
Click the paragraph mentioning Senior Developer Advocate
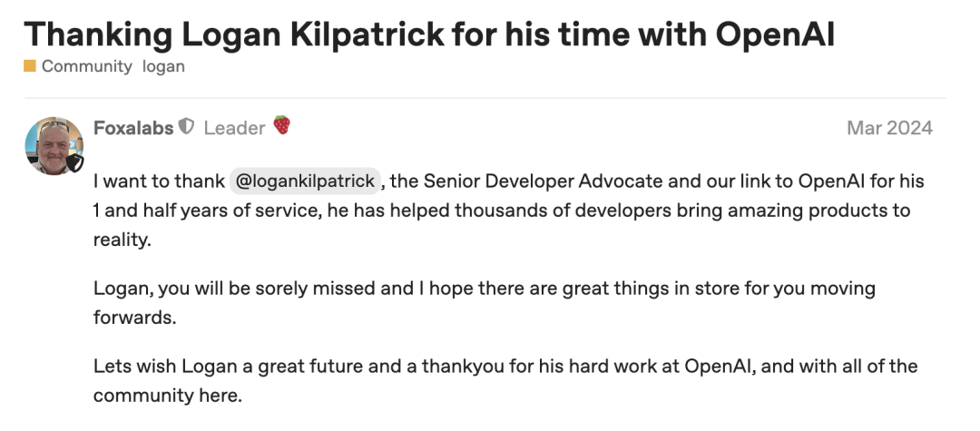pyautogui.click(x=508, y=210)
